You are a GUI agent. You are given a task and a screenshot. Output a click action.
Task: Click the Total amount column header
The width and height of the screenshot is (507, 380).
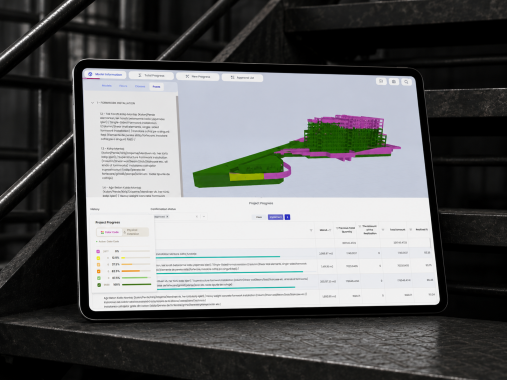(397, 229)
